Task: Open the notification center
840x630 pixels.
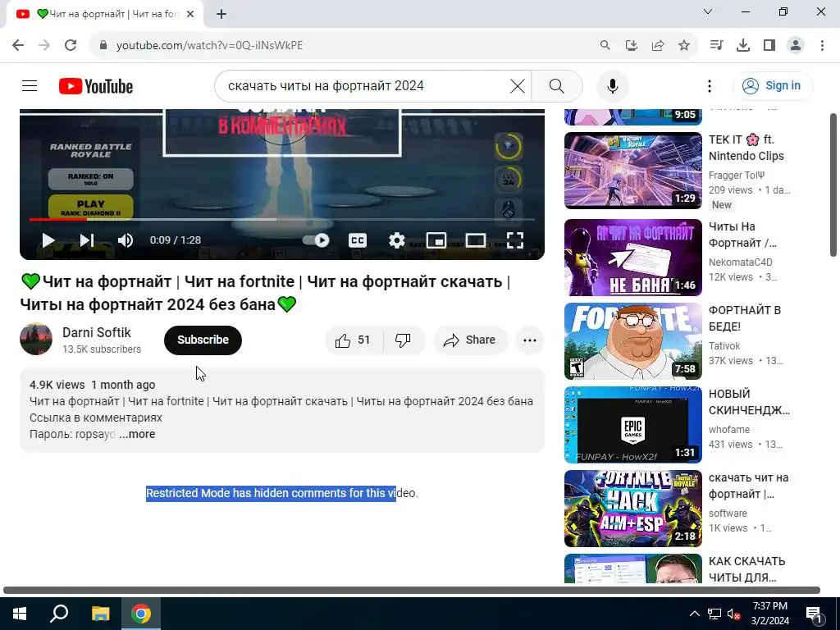Action: click(x=815, y=614)
